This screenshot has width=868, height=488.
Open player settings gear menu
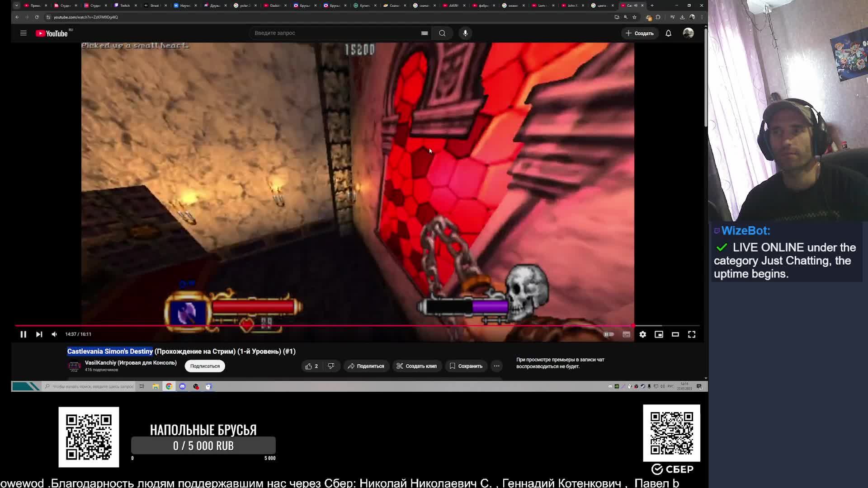(x=642, y=334)
